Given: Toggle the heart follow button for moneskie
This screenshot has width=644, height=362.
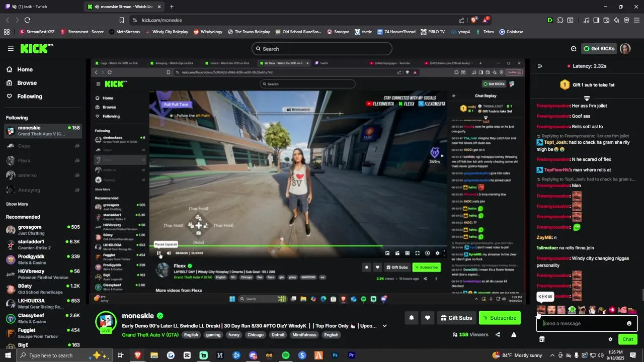Looking at the screenshot, I should 428,318.
